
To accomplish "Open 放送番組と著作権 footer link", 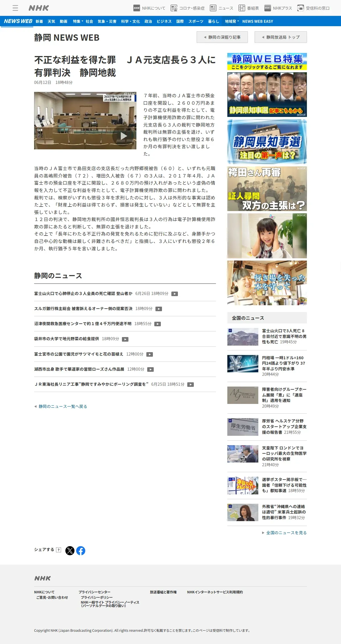I will pyautogui.click(x=163, y=592).
